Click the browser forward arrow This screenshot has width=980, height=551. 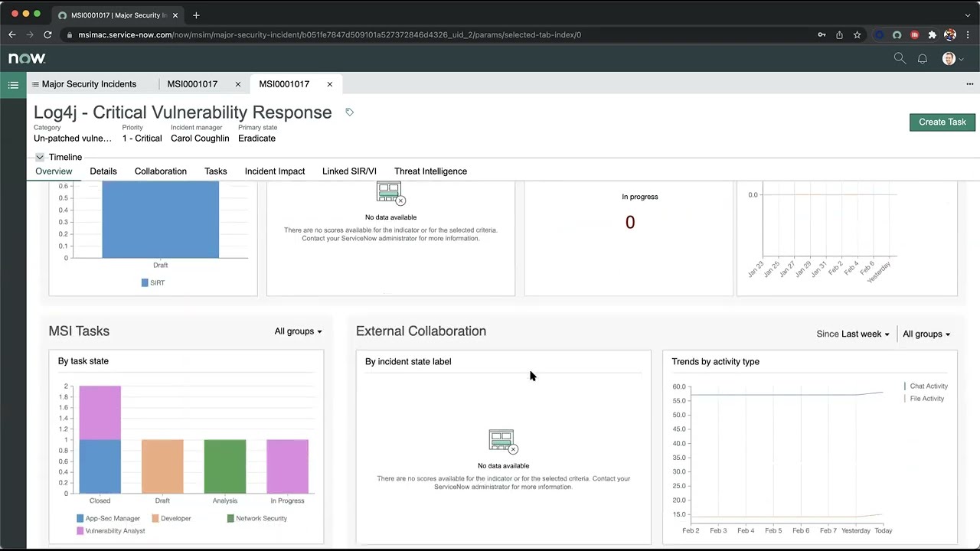(30, 34)
